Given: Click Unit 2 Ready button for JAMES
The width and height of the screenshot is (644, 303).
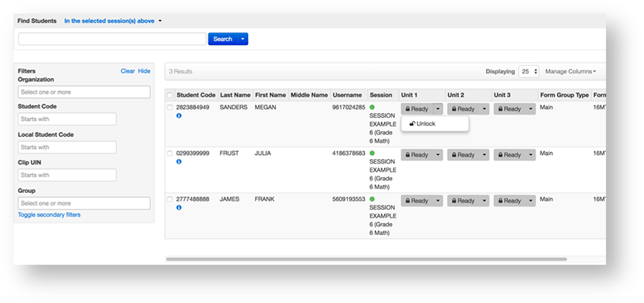Looking at the screenshot, I should pos(463,201).
